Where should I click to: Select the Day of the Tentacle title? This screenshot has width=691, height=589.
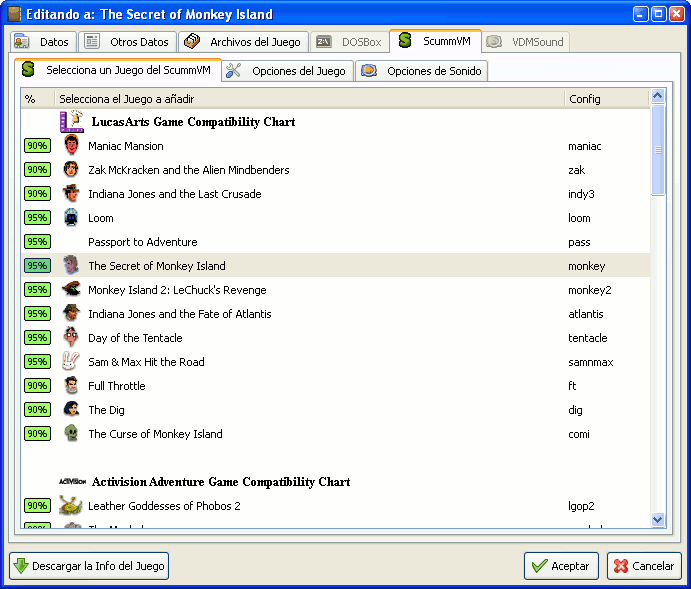point(135,338)
